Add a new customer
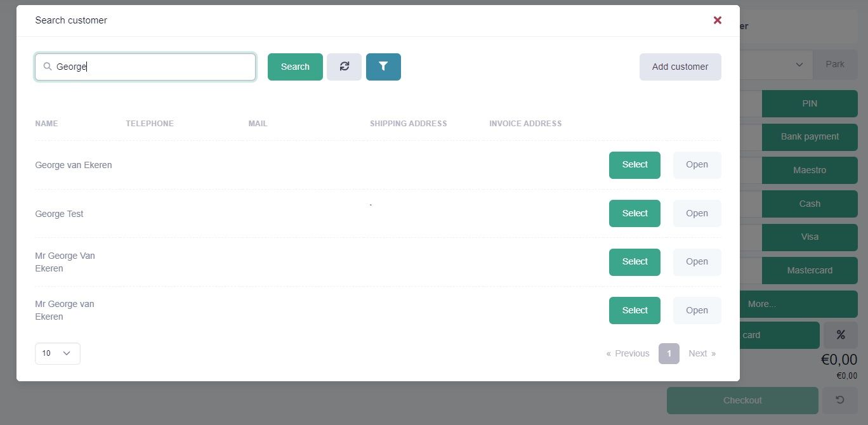The width and height of the screenshot is (868, 425). tap(680, 66)
